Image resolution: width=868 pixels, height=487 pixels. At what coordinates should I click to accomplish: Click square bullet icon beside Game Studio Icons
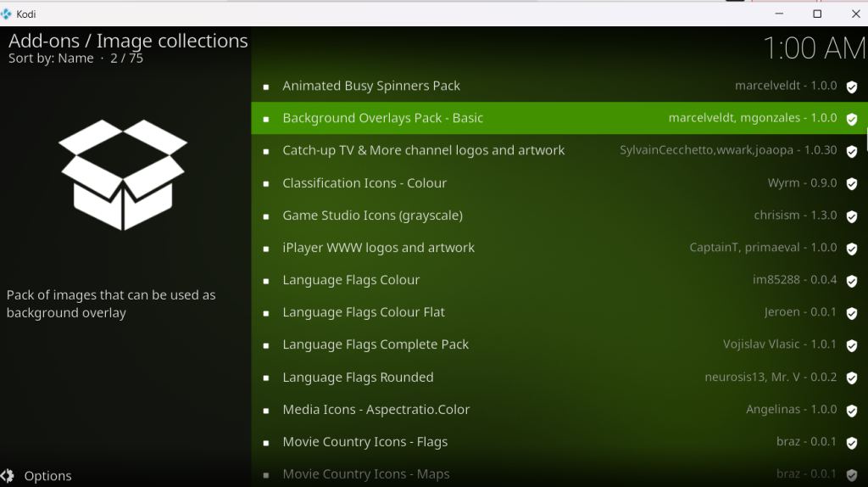266,216
